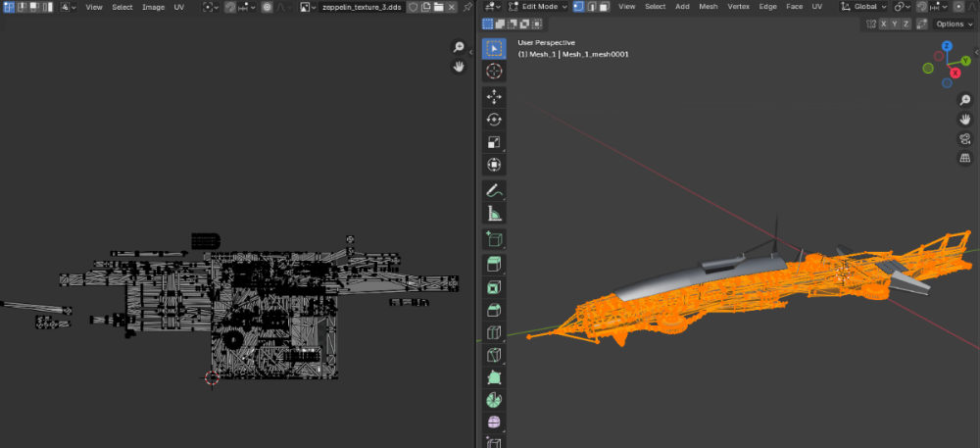The height and width of the screenshot is (448, 980).
Task: Click the zeppelin_texture_3.dds image name field
Action: click(x=362, y=7)
